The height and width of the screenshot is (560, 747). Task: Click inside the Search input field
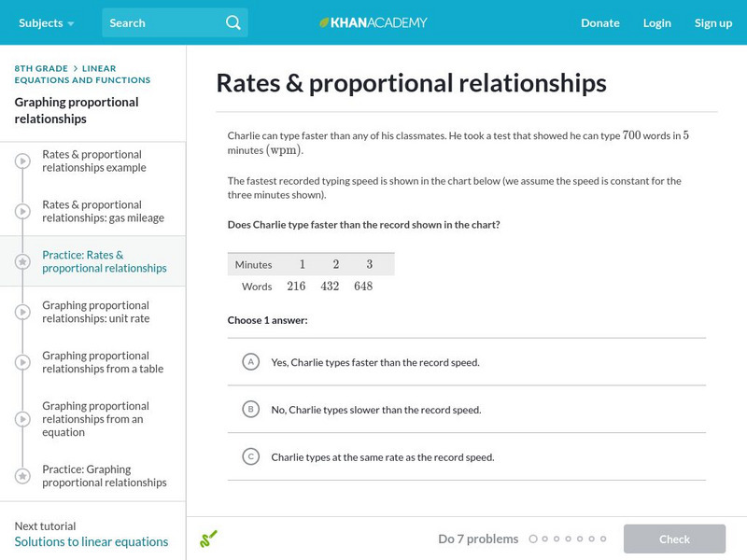161,22
